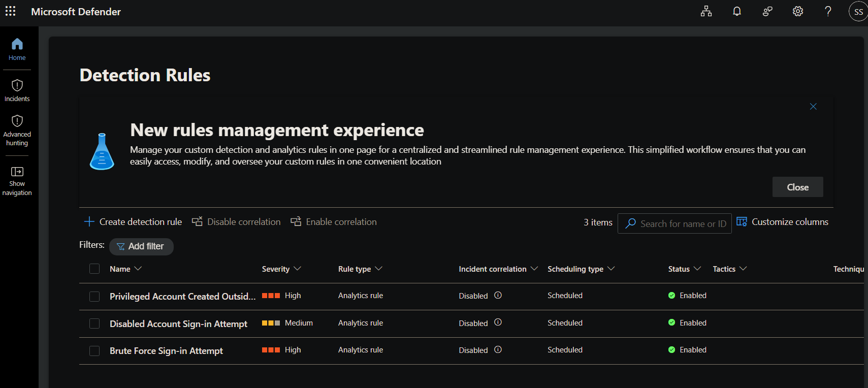Click the Close button in banner

(x=797, y=187)
